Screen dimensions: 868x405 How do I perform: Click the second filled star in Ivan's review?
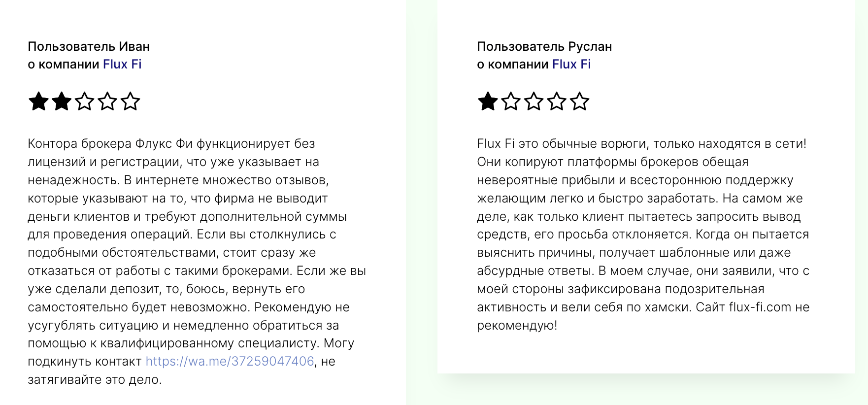tap(62, 101)
